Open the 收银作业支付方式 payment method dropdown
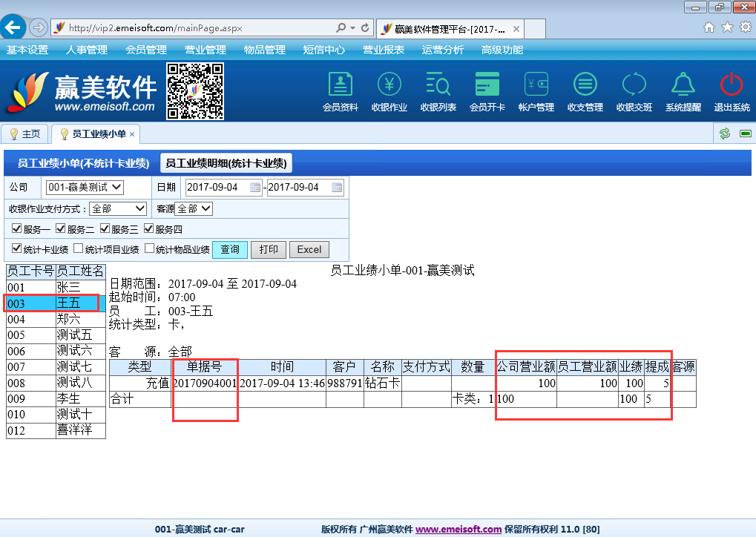Image resolution: width=756 pixels, height=537 pixels. [119, 209]
